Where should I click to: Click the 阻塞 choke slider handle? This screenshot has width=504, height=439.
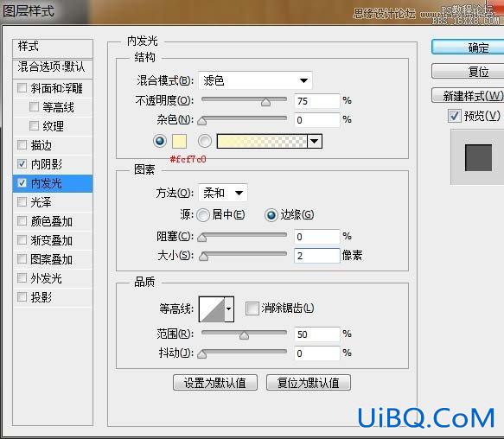point(201,238)
